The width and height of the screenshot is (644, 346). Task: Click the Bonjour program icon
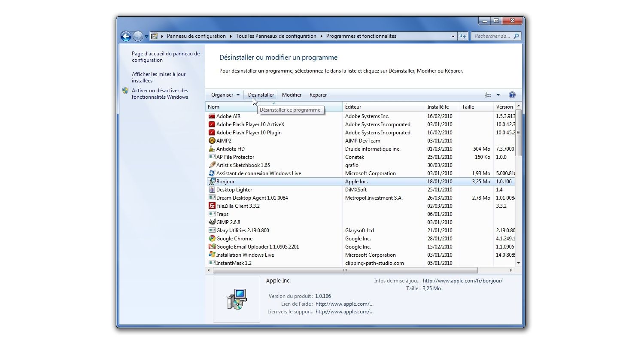211,181
